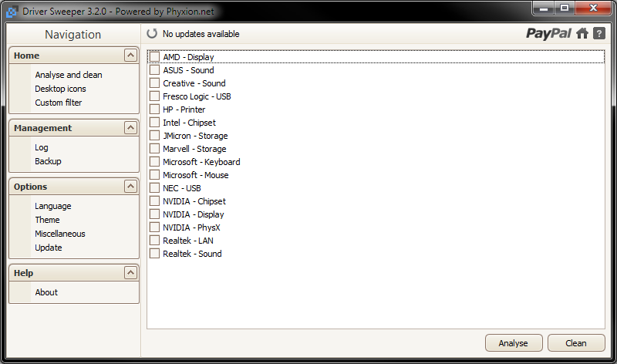Image resolution: width=617 pixels, height=364 pixels.
Task: Click the Management section header
Action: coord(74,127)
